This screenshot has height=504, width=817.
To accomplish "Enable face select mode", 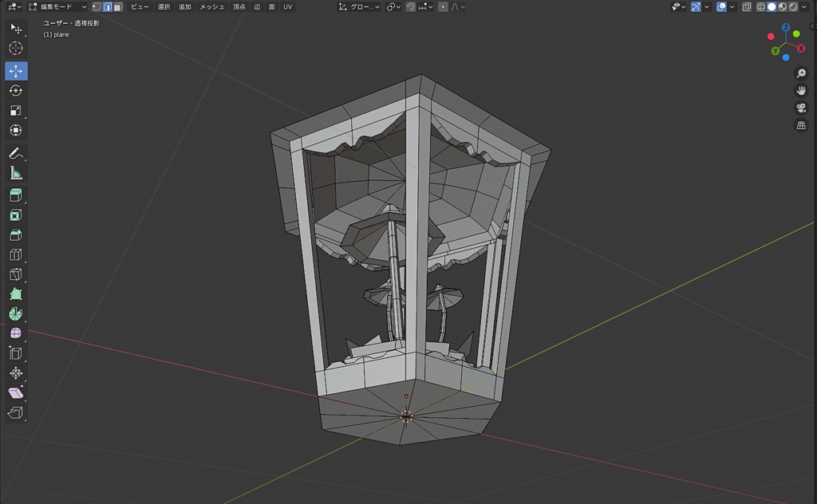I will click(118, 6).
